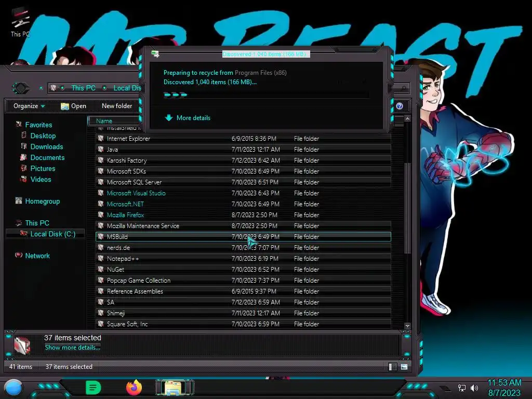The height and width of the screenshot is (399, 532).
Task: Select the Microsoft Visual Studio folder
Action: 243,193
